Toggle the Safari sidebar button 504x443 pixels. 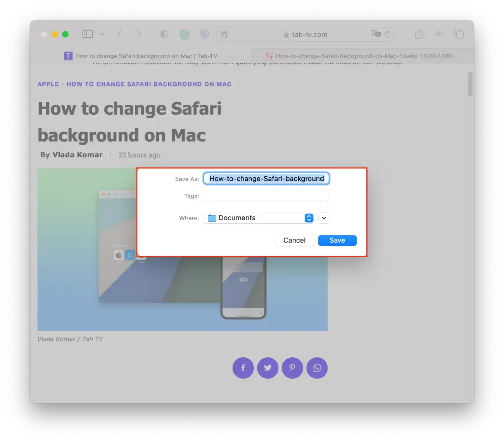[x=88, y=34]
